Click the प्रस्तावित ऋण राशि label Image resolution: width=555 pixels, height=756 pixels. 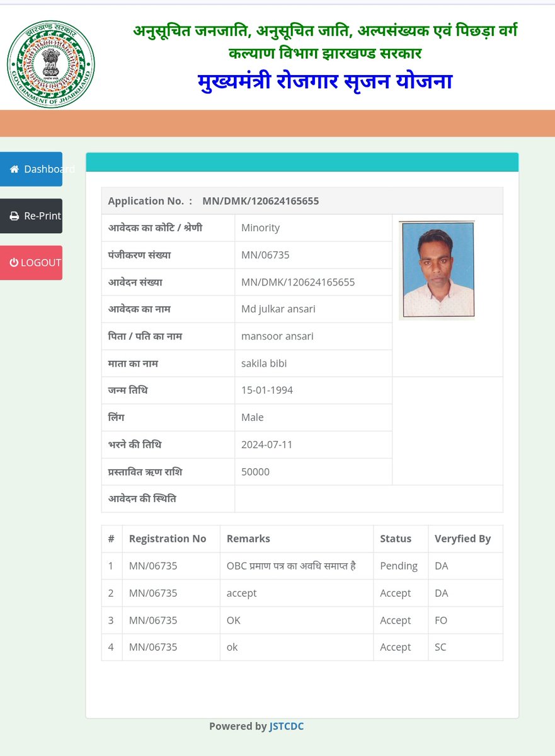pyautogui.click(x=145, y=472)
